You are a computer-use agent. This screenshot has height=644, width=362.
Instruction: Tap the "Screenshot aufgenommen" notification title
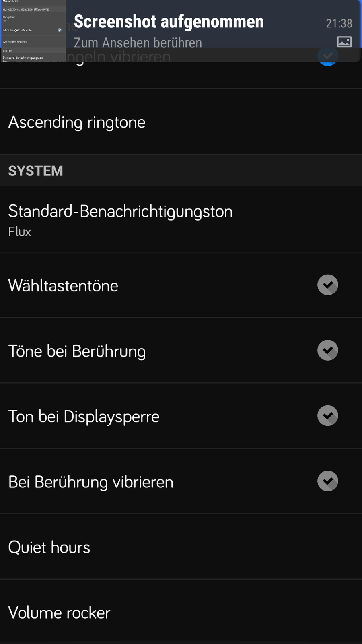pyautogui.click(x=169, y=22)
